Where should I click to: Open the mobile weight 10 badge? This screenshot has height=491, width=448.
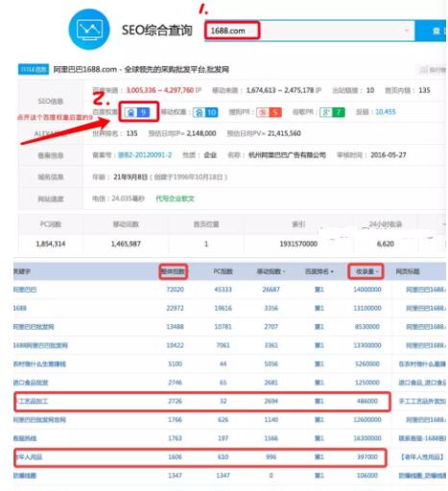(205, 112)
